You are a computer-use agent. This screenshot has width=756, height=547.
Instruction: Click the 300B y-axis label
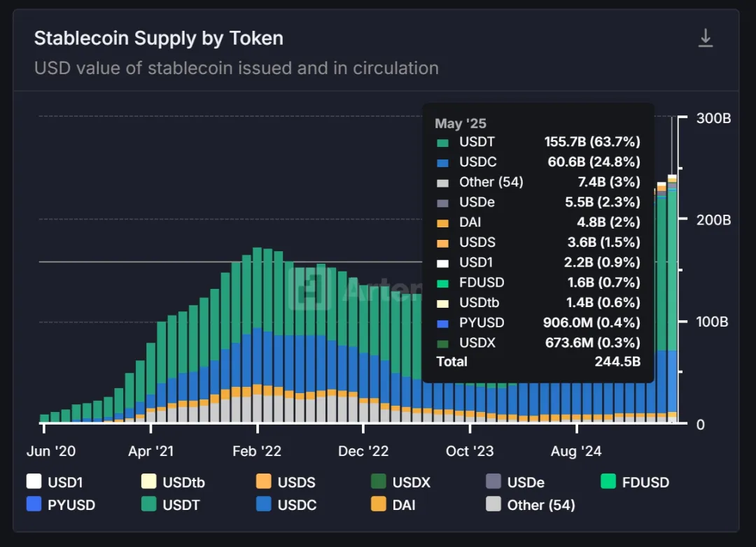click(714, 118)
